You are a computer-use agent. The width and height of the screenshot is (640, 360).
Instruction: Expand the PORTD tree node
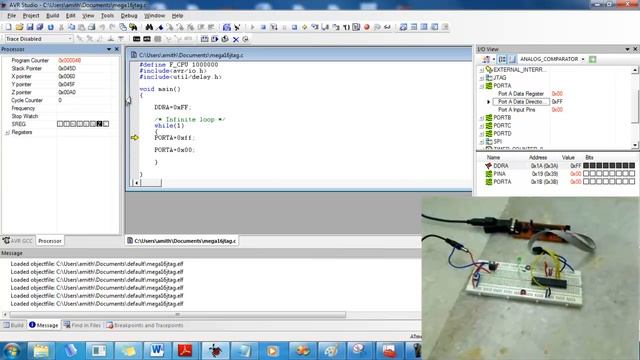pyautogui.click(x=482, y=133)
